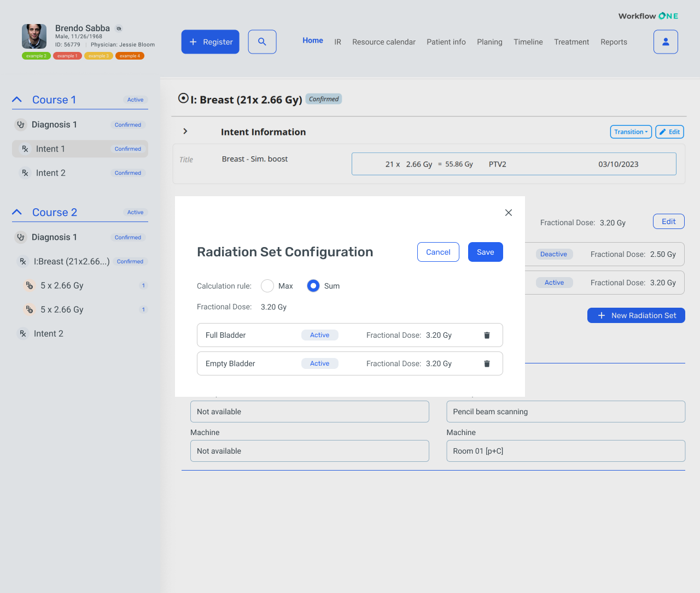Collapse the Course 2 section
The image size is (700, 593).
[x=17, y=212]
